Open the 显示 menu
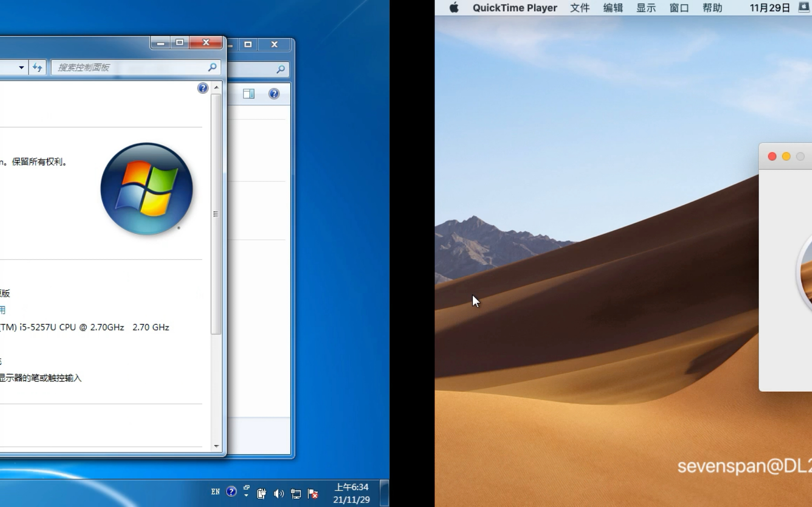This screenshot has height=507, width=812. point(646,7)
